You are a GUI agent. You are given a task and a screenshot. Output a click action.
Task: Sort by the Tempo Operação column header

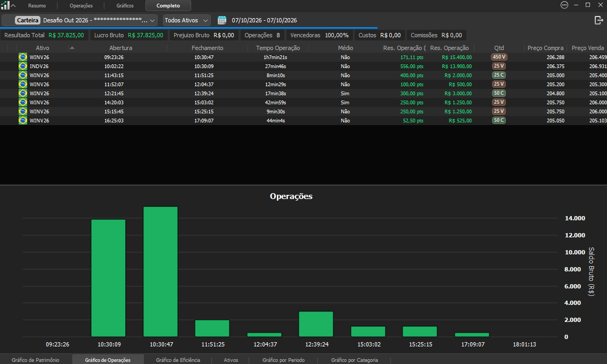278,48
